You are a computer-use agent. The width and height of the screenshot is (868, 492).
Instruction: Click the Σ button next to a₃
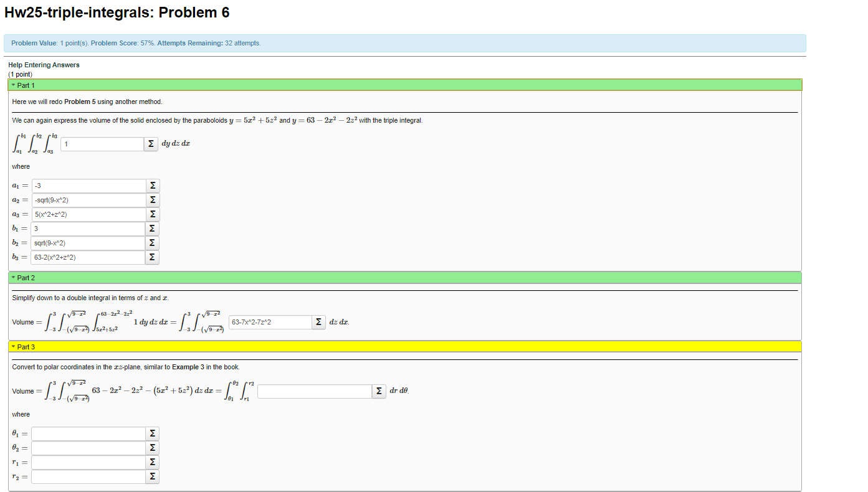pyautogui.click(x=152, y=214)
